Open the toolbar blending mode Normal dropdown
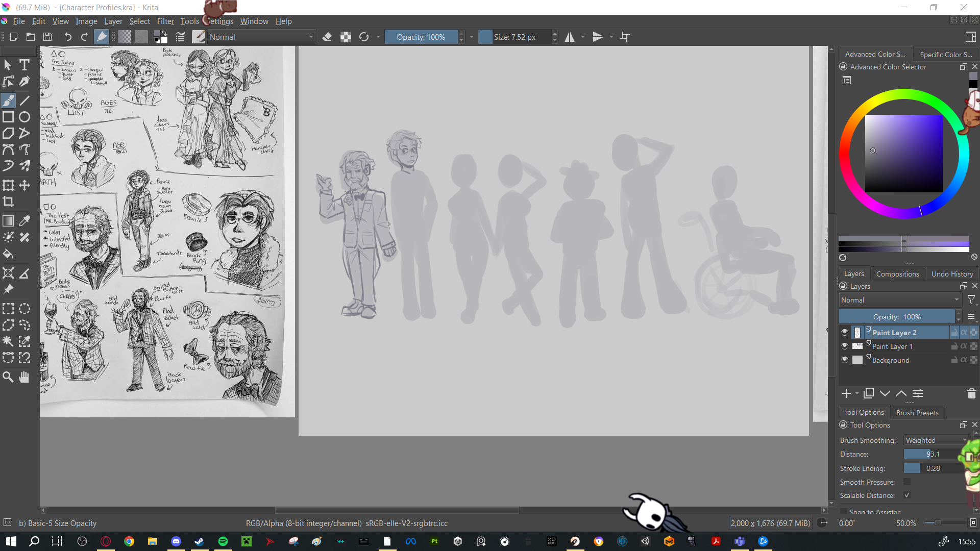 [261, 37]
